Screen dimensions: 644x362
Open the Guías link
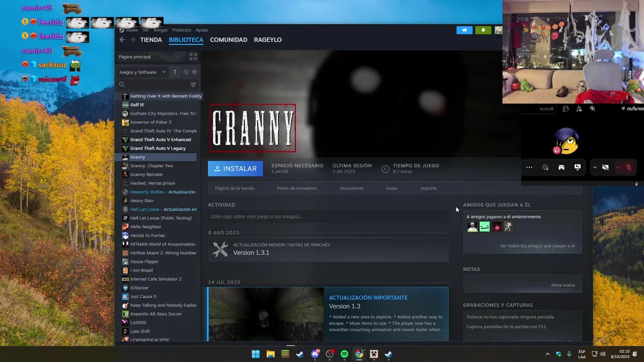[392, 188]
